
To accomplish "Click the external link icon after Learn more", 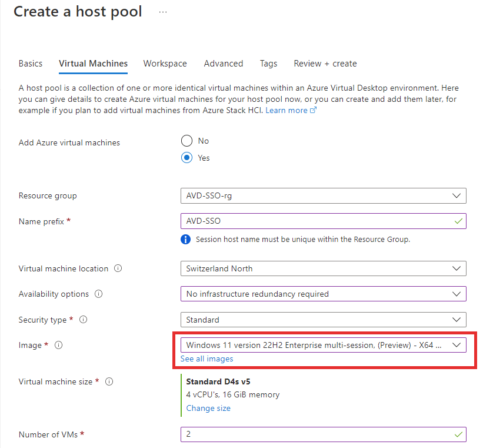I will point(313,110).
